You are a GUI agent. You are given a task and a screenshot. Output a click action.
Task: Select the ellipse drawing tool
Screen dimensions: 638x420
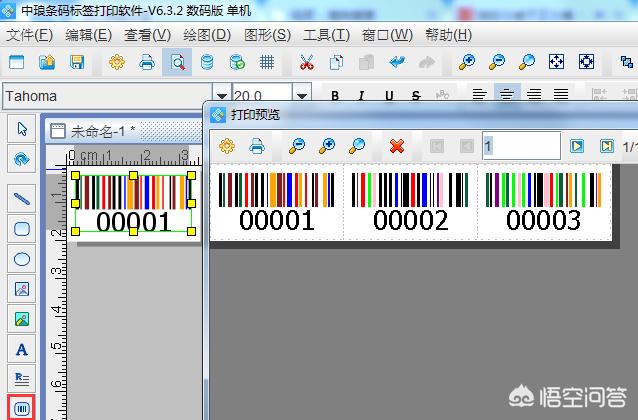point(22,259)
